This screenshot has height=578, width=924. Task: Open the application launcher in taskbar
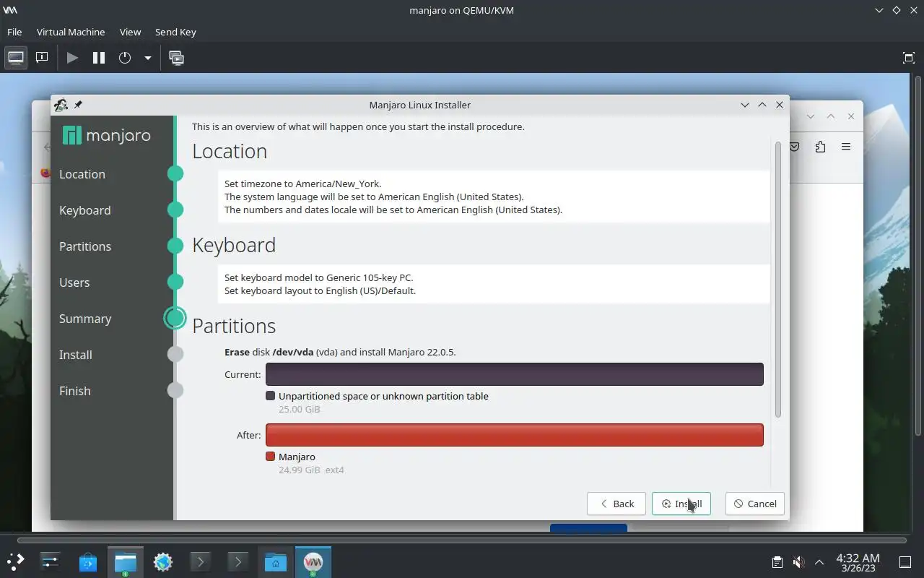[x=16, y=561]
